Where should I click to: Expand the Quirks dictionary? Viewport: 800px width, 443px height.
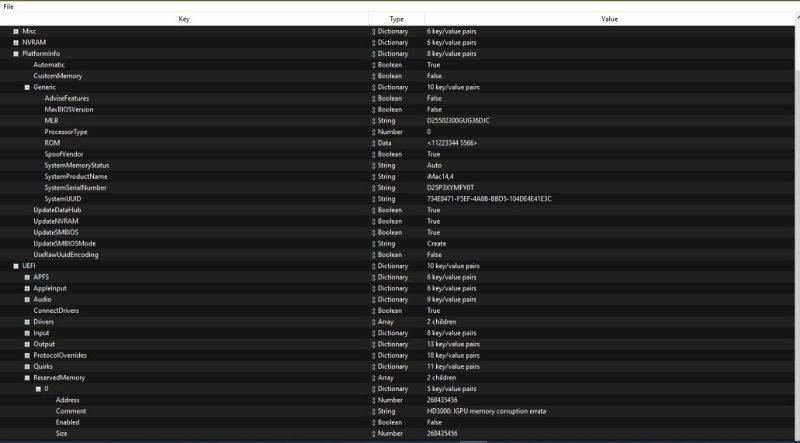(27, 367)
